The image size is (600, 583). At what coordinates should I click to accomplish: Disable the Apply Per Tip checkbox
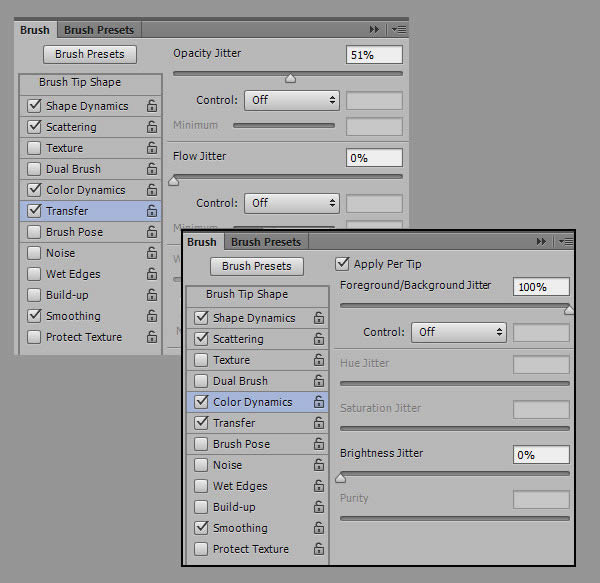tap(342, 264)
